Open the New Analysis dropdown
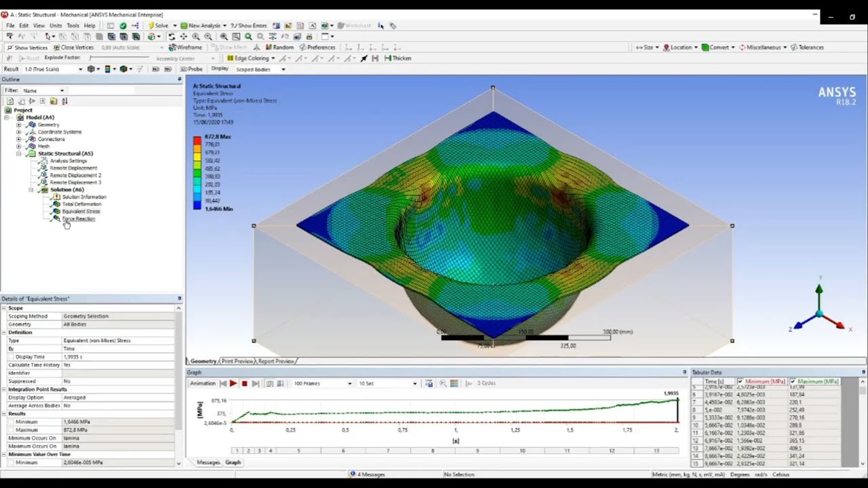868x488 pixels. coord(204,26)
